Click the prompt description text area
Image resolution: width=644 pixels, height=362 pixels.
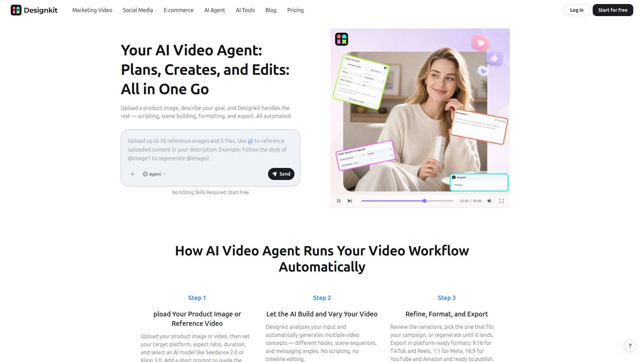click(x=210, y=149)
